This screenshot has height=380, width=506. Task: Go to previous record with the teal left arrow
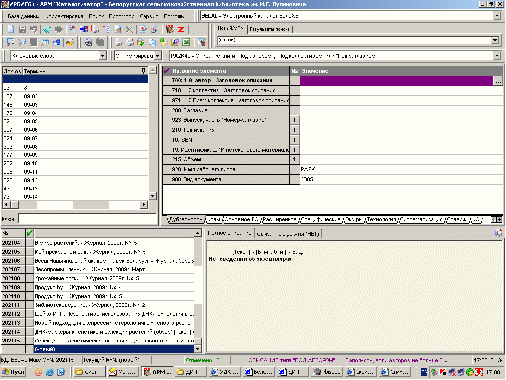click(x=47, y=29)
